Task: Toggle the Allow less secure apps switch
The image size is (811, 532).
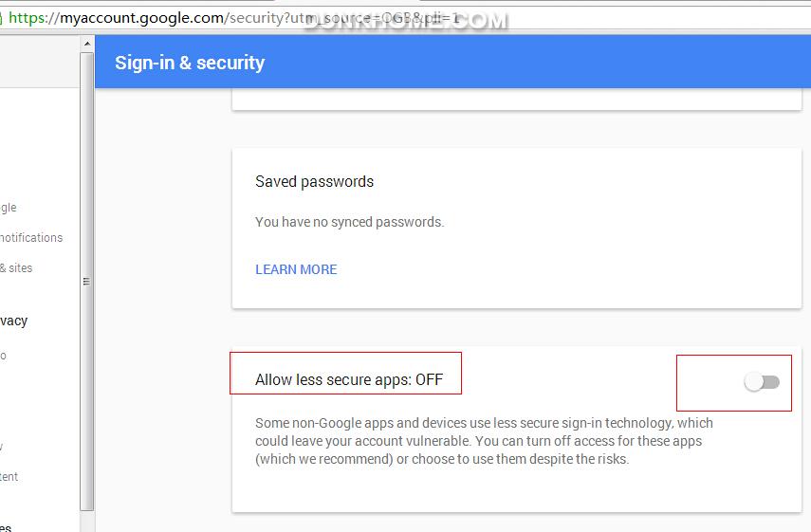Action: pyautogui.click(x=762, y=382)
